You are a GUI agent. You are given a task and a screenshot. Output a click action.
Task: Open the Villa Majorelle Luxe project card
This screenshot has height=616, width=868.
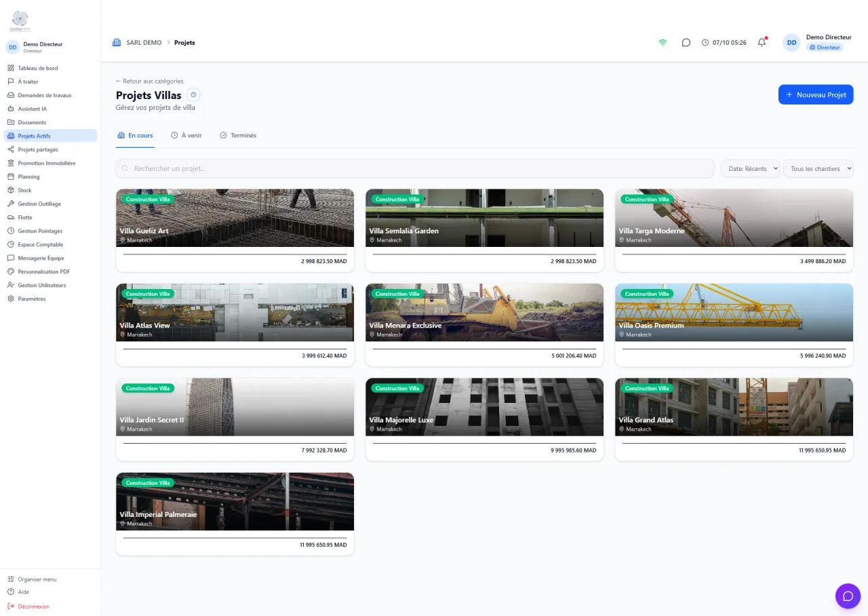pyautogui.click(x=484, y=419)
